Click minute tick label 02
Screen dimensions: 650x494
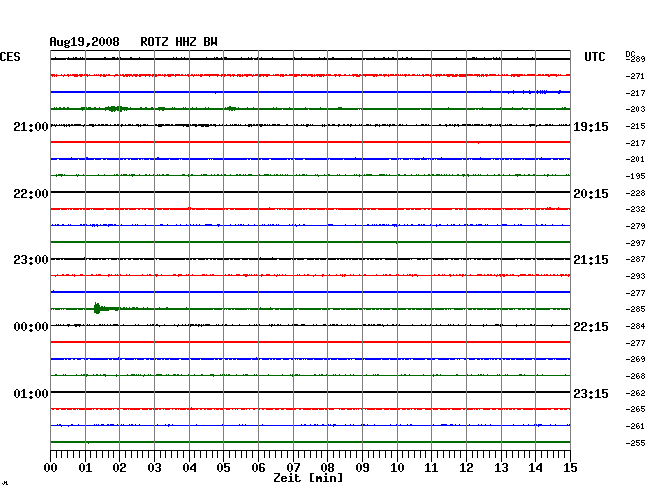click(x=119, y=468)
